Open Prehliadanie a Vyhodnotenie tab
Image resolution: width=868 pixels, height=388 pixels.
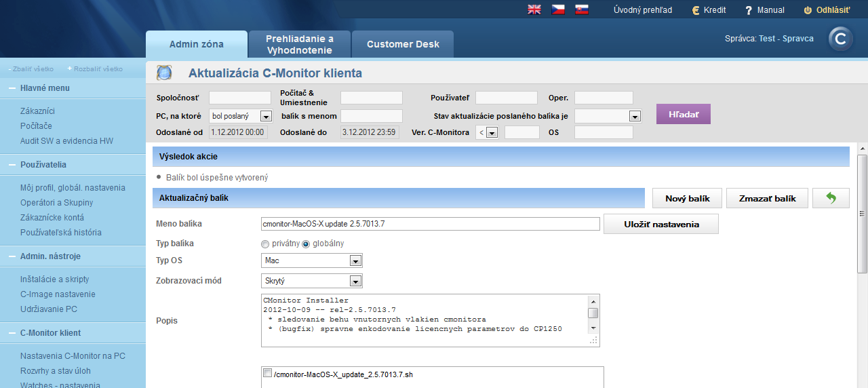(299, 44)
